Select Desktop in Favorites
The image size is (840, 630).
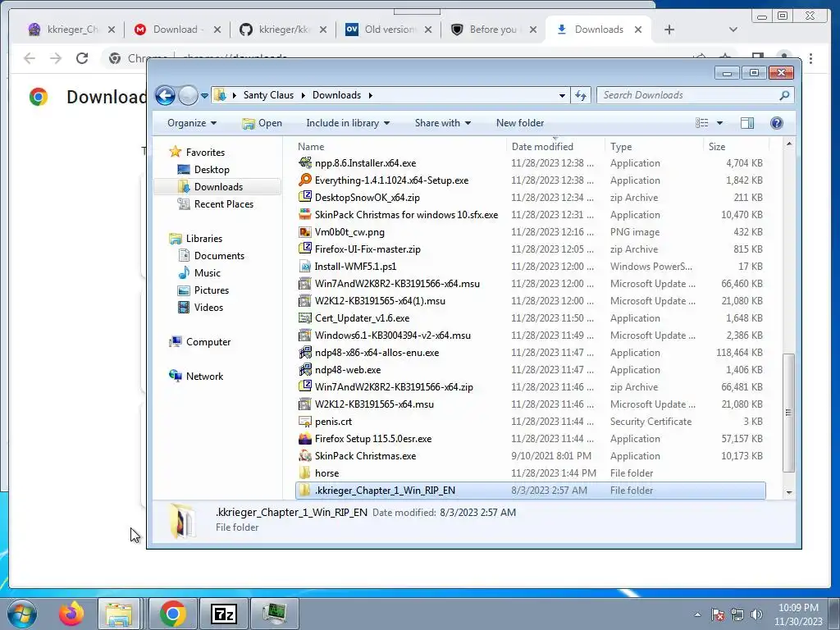coord(212,170)
